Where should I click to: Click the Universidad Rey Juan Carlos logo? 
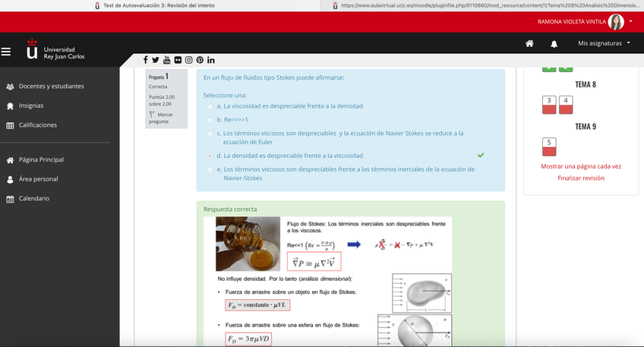[x=55, y=49]
